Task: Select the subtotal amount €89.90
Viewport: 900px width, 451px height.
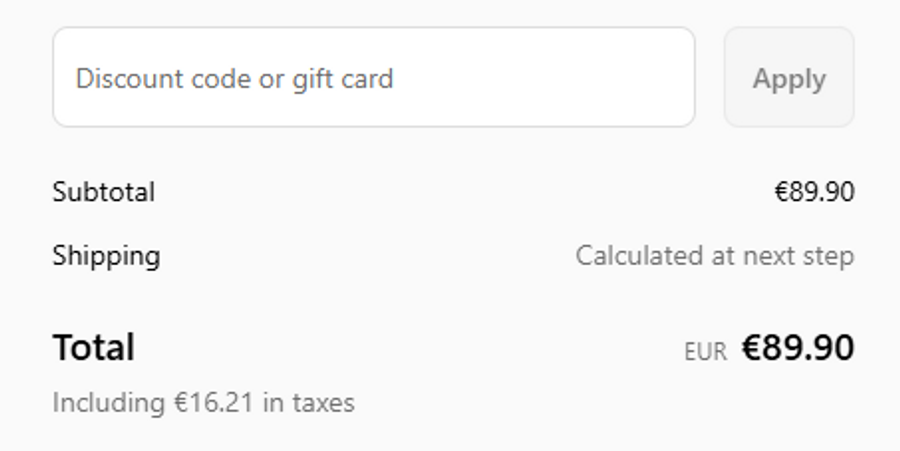Action: [814, 192]
